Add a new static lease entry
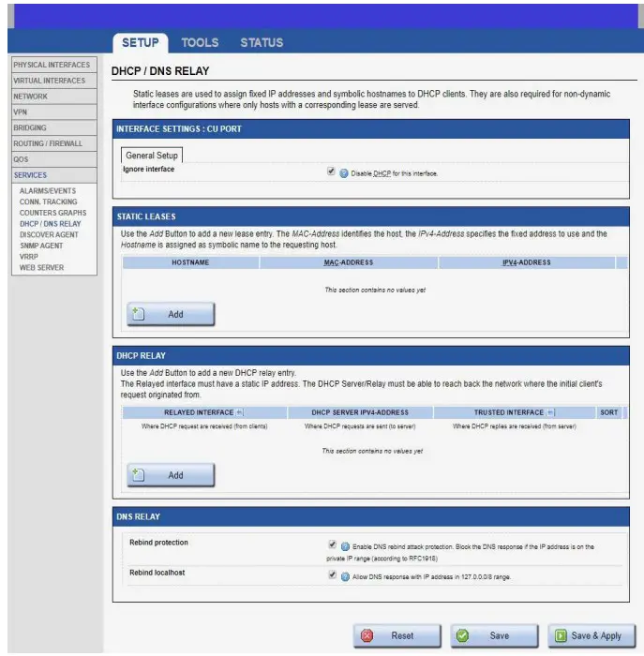This screenshot has height=656, width=644. click(x=171, y=314)
